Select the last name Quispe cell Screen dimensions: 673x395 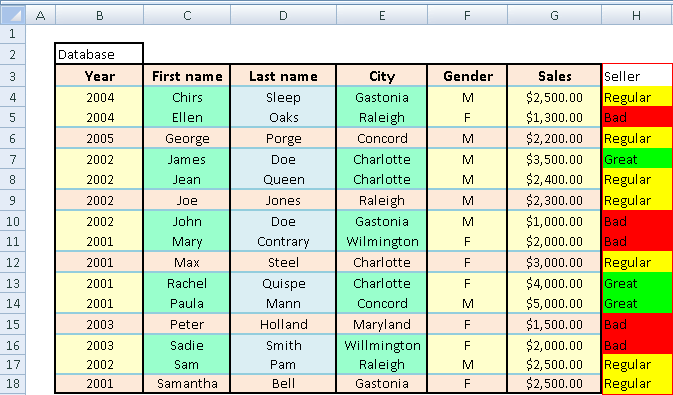click(x=283, y=283)
